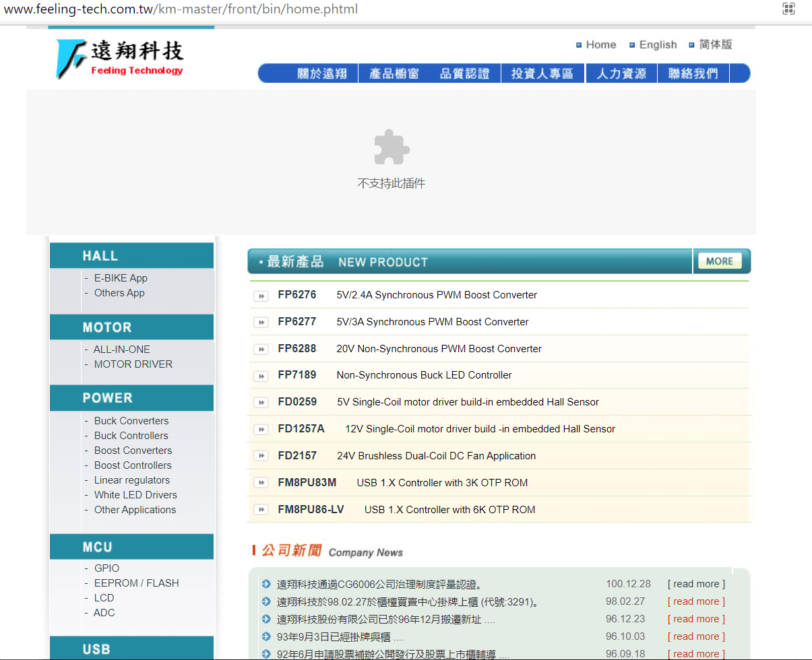Open Boost Converters category
This screenshot has width=812, height=660.
tap(133, 451)
